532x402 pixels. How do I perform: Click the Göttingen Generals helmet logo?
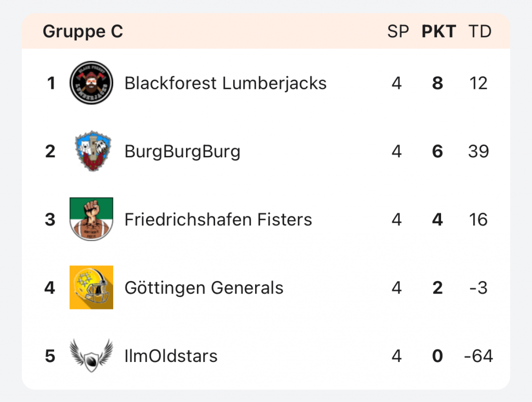click(x=91, y=287)
